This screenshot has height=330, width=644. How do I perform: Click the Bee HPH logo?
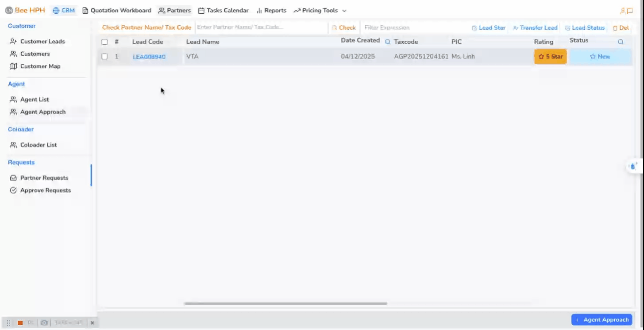(25, 10)
